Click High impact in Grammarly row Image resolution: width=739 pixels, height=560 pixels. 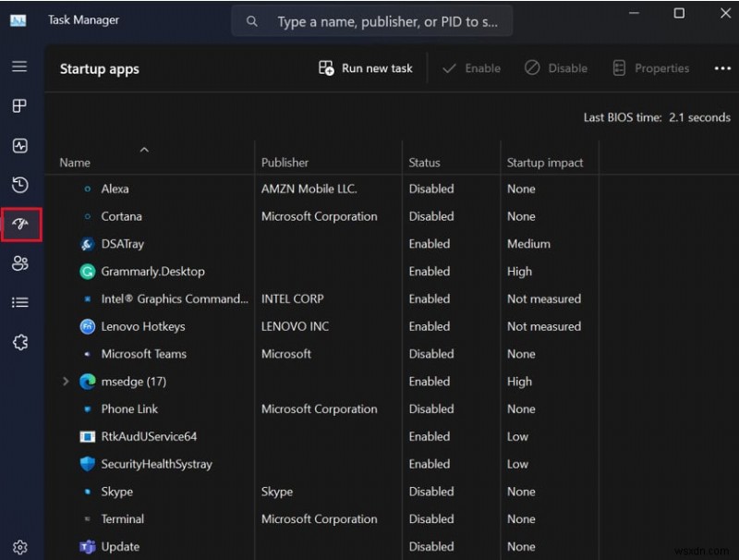click(x=519, y=272)
